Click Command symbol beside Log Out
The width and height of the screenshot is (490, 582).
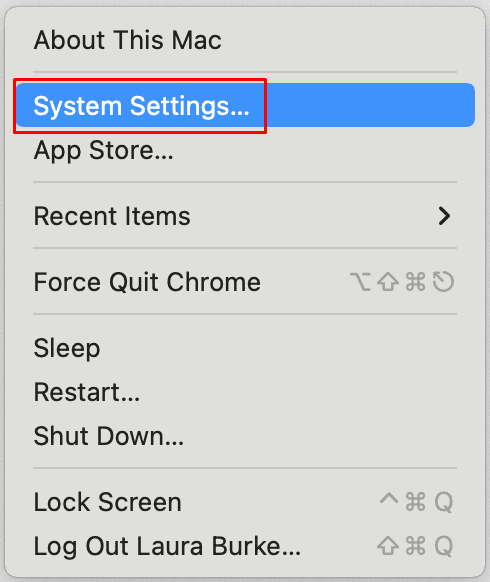pyautogui.click(x=415, y=546)
